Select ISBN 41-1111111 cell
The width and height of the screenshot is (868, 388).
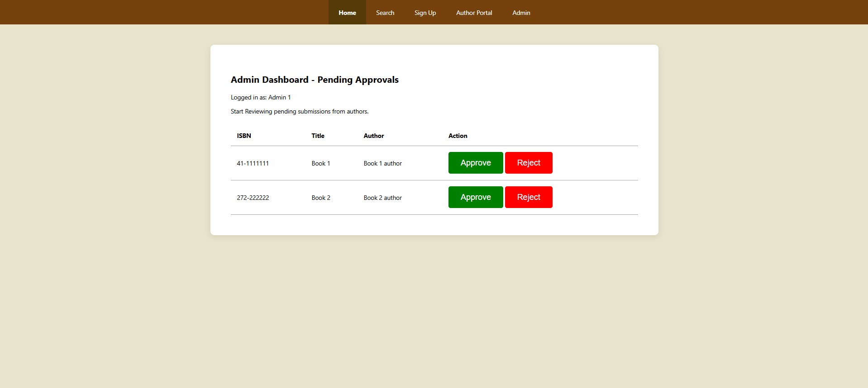(x=253, y=163)
